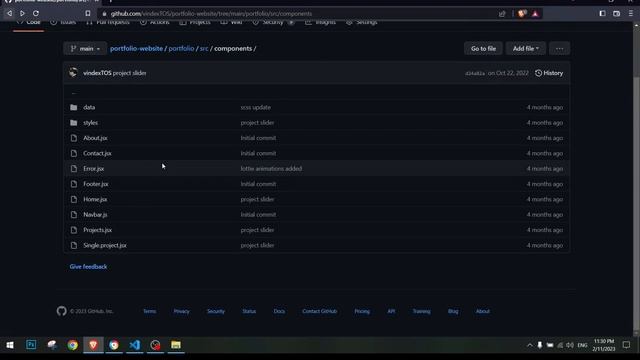Switch to Wiki tab
This screenshot has height=360, width=640.
point(231,22)
